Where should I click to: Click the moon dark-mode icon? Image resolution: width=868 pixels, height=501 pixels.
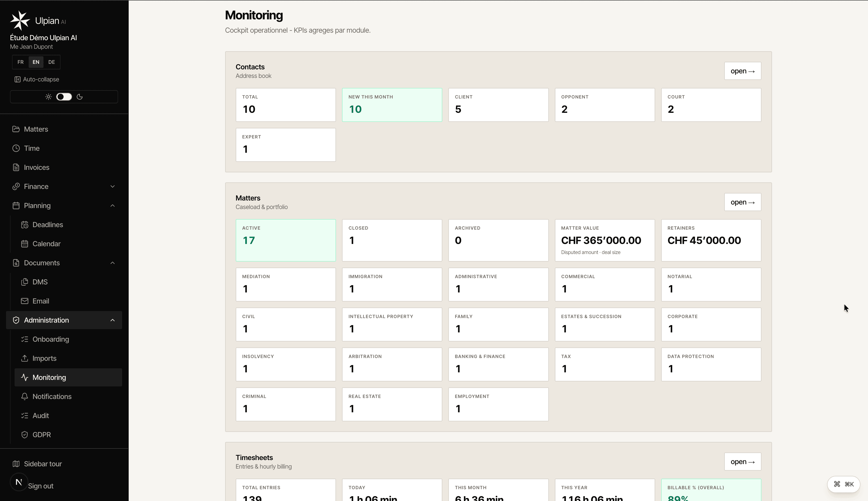[80, 97]
